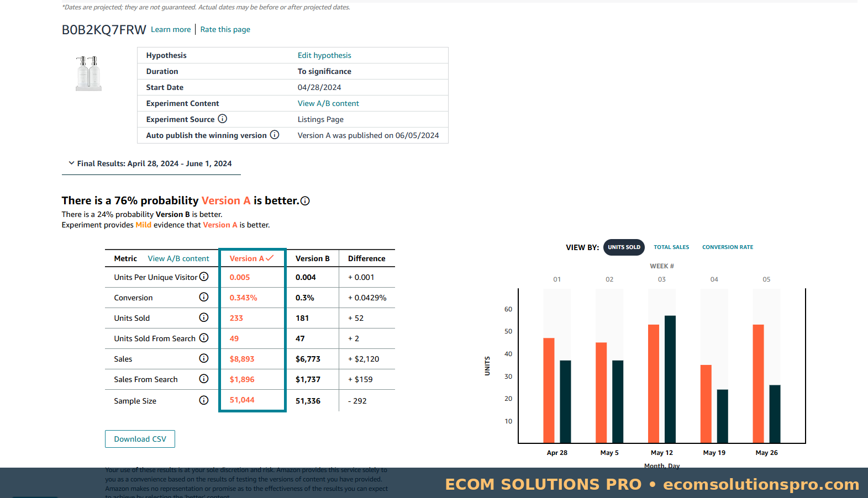
Task: Show info for Units Sold metric
Action: tap(204, 317)
